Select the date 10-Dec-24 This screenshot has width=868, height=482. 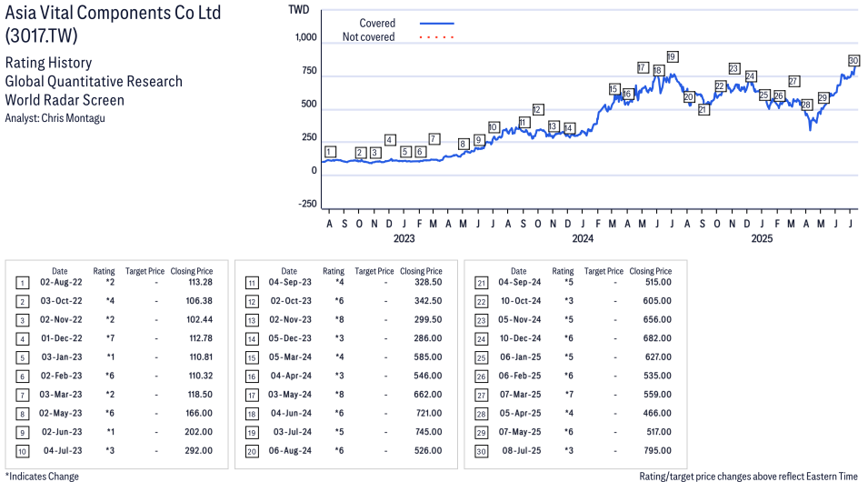(x=521, y=338)
